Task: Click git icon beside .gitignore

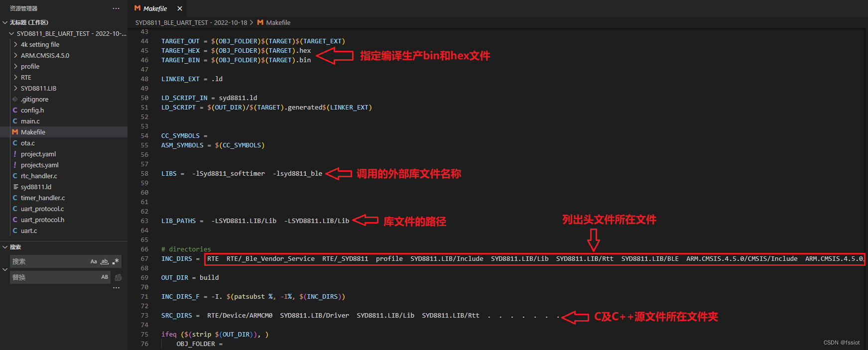Action: [15, 99]
